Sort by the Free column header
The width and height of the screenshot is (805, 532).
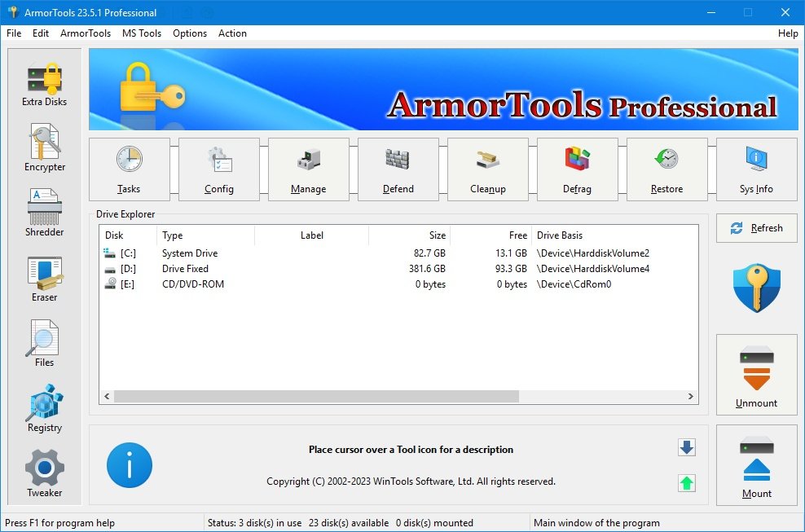(x=490, y=235)
